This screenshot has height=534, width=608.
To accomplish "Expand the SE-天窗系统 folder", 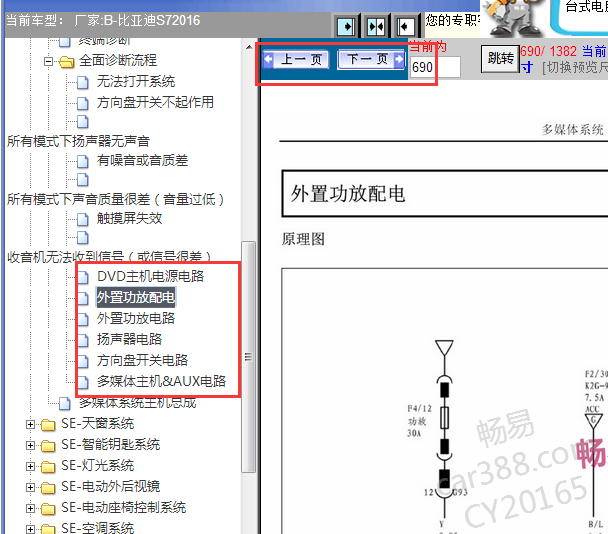I will (30, 425).
